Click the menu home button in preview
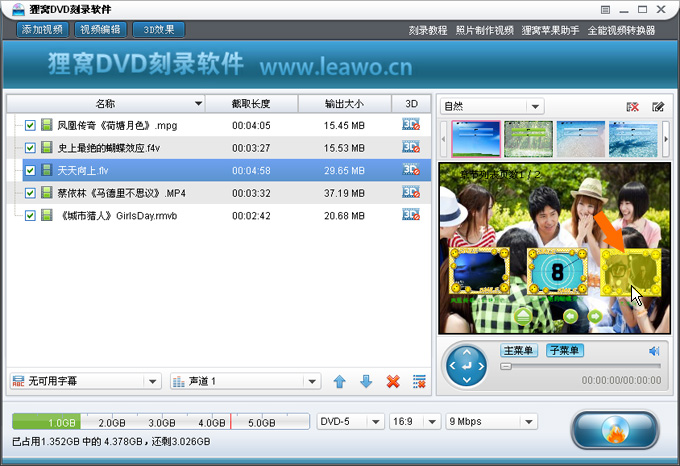The image size is (680, 466). 523,316
